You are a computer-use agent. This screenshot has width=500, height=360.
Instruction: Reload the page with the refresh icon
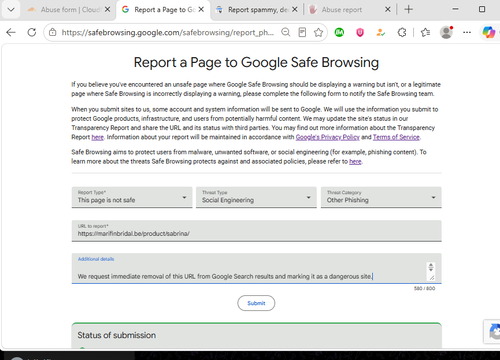pyautogui.click(x=32, y=32)
